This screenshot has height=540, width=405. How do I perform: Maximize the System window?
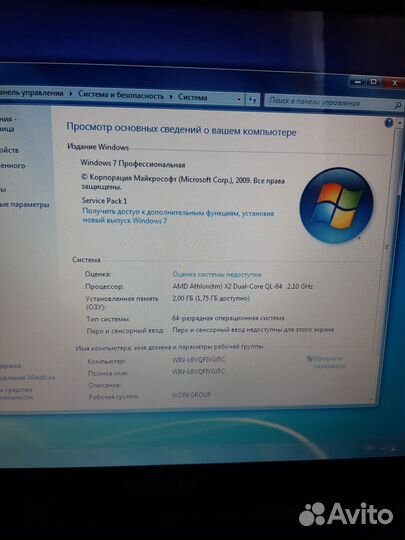[x=373, y=82]
